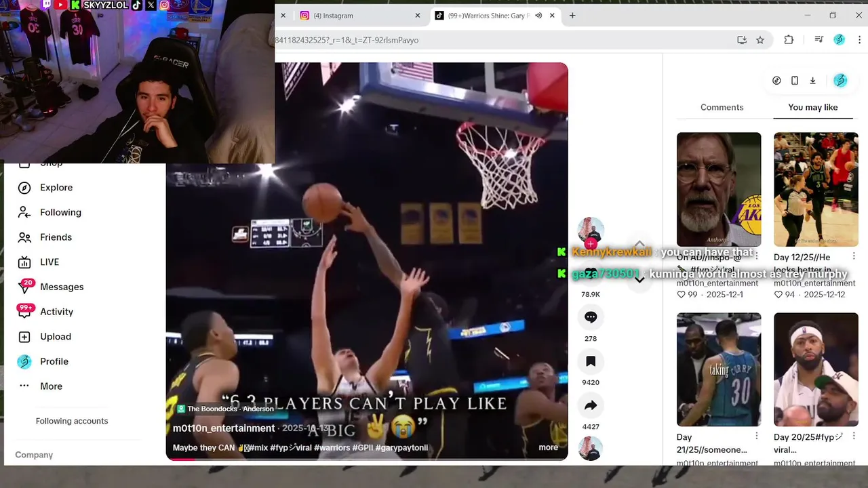868x488 pixels.
Task: Open TikTok coins icon in top-right toolbar
Action: click(776, 81)
